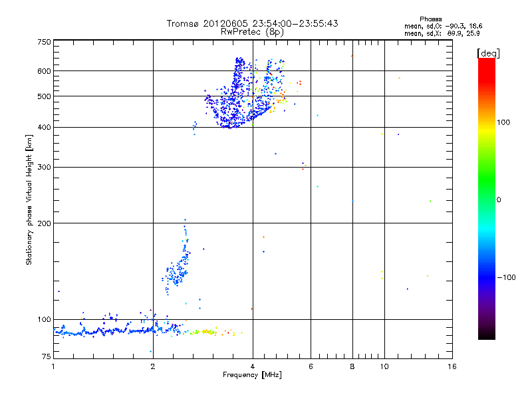Image resolution: width=532 pixels, height=399 pixels.
Task: Click the y-axis '75' tick label
Action: tap(47, 356)
